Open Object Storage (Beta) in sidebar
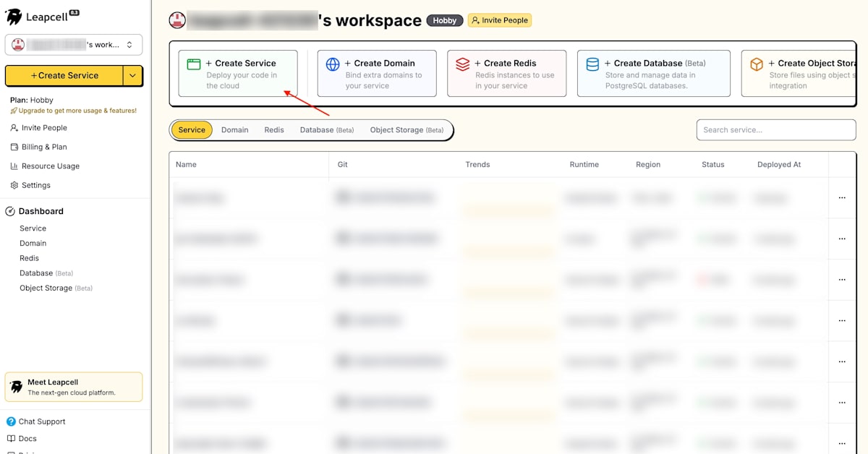The width and height of the screenshot is (868, 454). tap(56, 288)
